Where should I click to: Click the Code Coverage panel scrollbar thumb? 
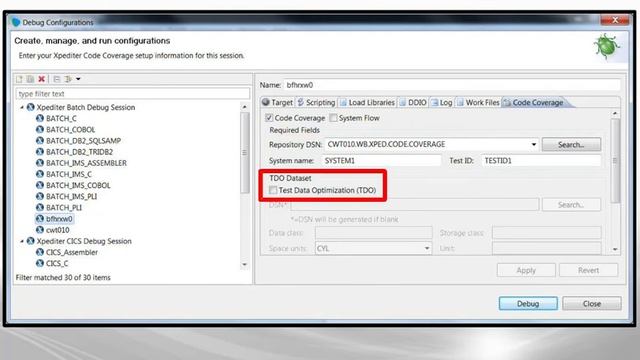click(615, 160)
